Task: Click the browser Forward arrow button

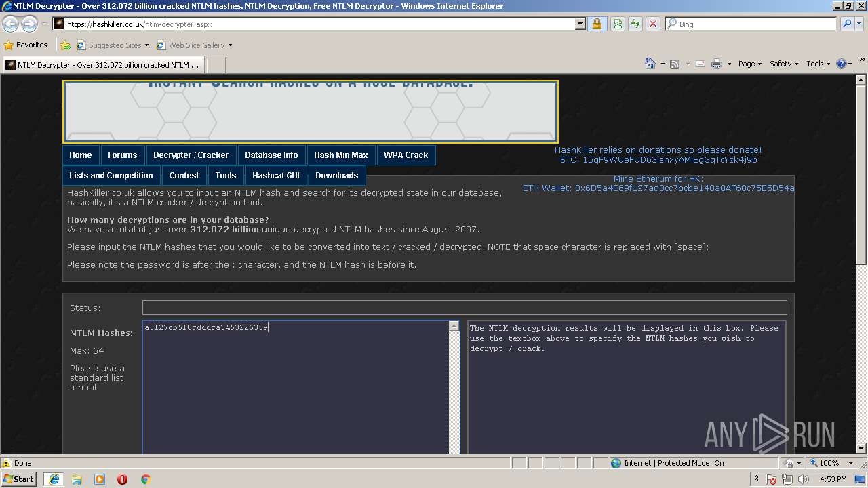Action: pyautogui.click(x=29, y=24)
